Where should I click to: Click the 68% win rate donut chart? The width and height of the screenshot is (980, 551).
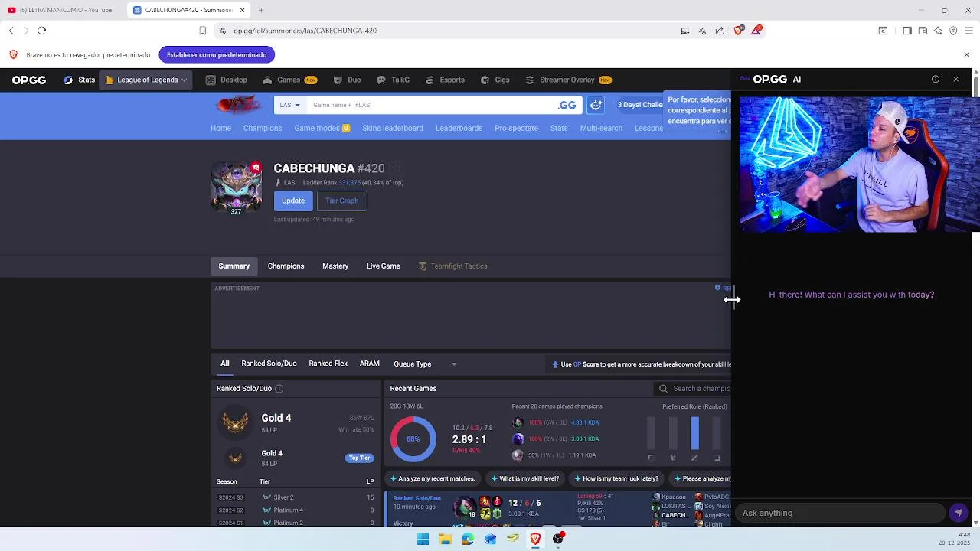tap(413, 439)
